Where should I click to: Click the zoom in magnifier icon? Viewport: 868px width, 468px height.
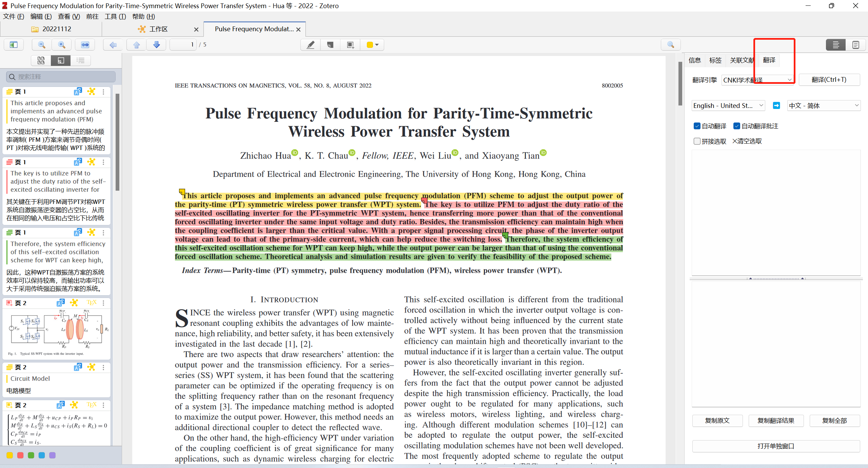pos(62,45)
